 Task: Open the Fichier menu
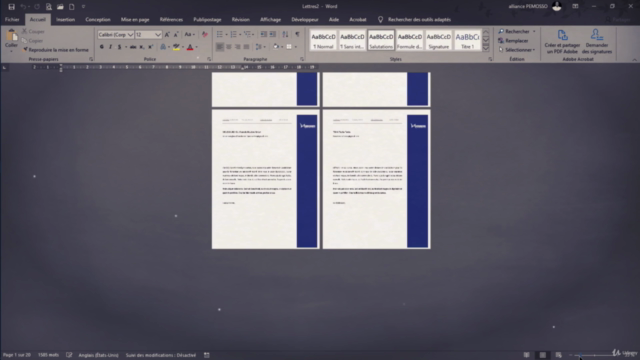pos(12,20)
